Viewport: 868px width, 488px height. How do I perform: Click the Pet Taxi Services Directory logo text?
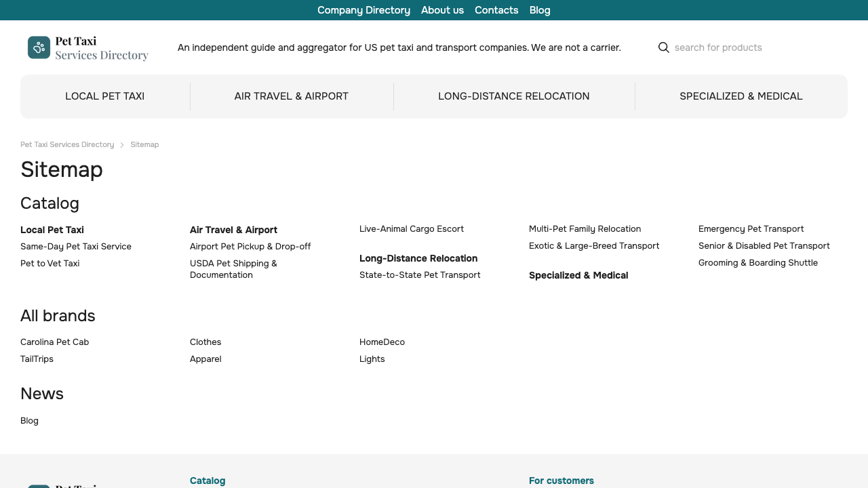click(102, 48)
